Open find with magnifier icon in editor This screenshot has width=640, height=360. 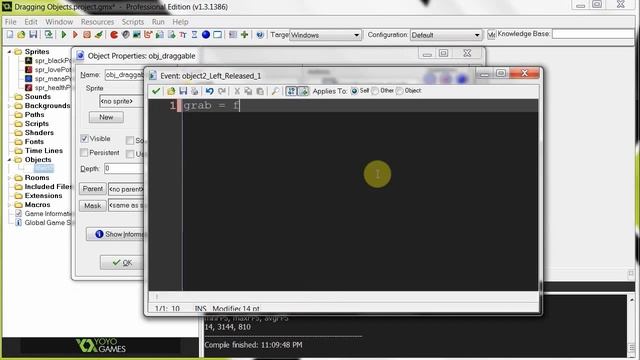pos(275,91)
